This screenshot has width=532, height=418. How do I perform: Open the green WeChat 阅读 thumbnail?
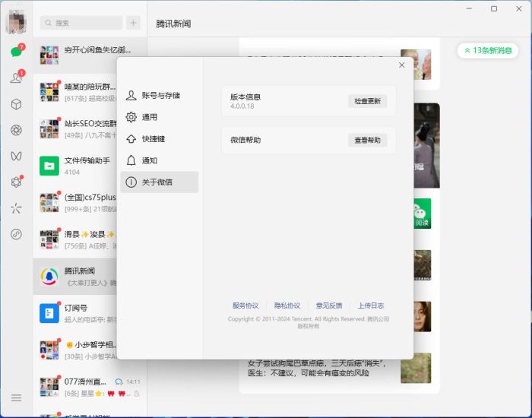(423, 214)
